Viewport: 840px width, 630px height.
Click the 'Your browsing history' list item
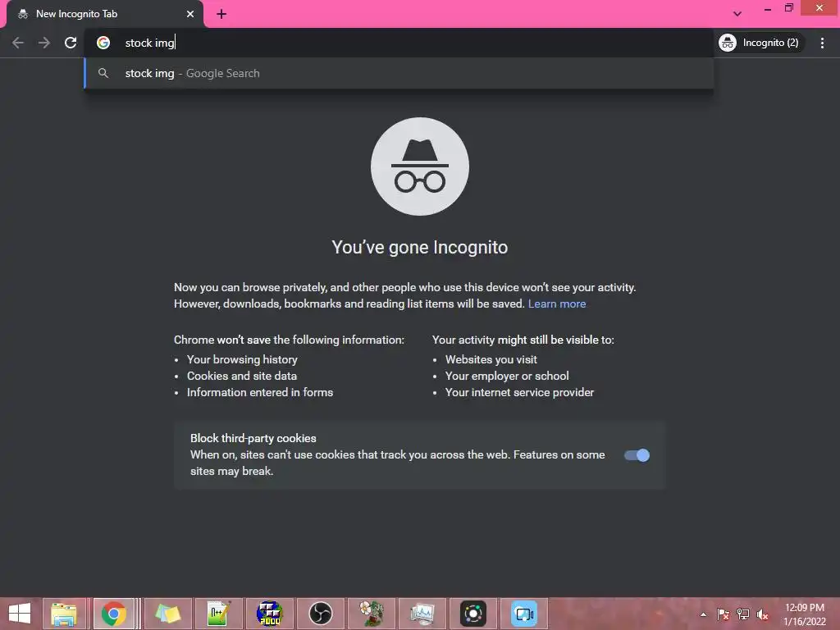point(242,359)
